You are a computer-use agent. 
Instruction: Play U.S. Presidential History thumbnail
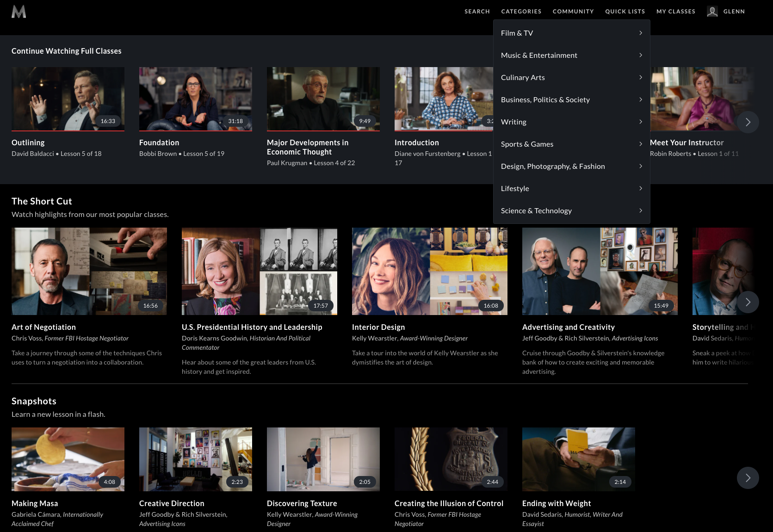[x=260, y=271]
